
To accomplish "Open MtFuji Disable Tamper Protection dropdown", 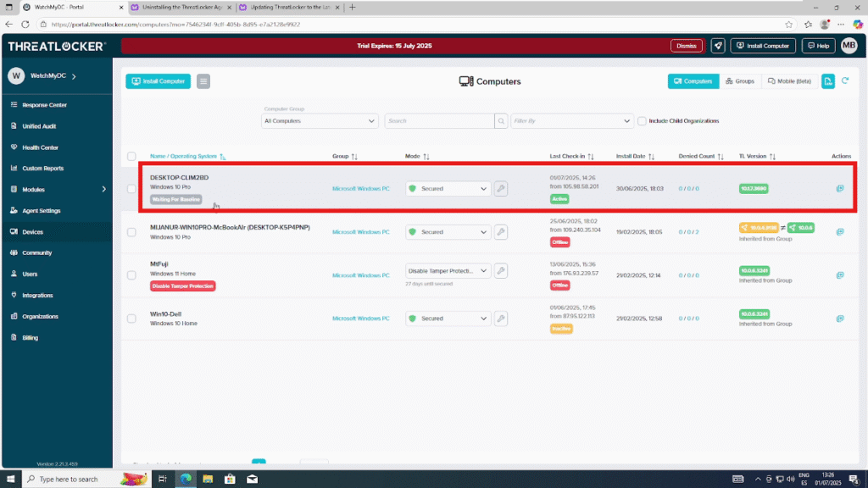I will 448,271.
